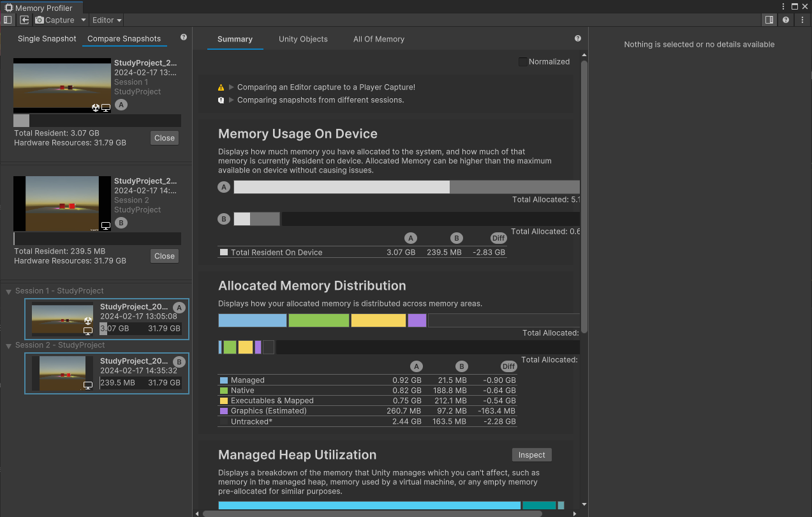This screenshot has width=812, height=517.
Task: Click the monitor icon on Session 2 snapshot
Action: [88, 385]
